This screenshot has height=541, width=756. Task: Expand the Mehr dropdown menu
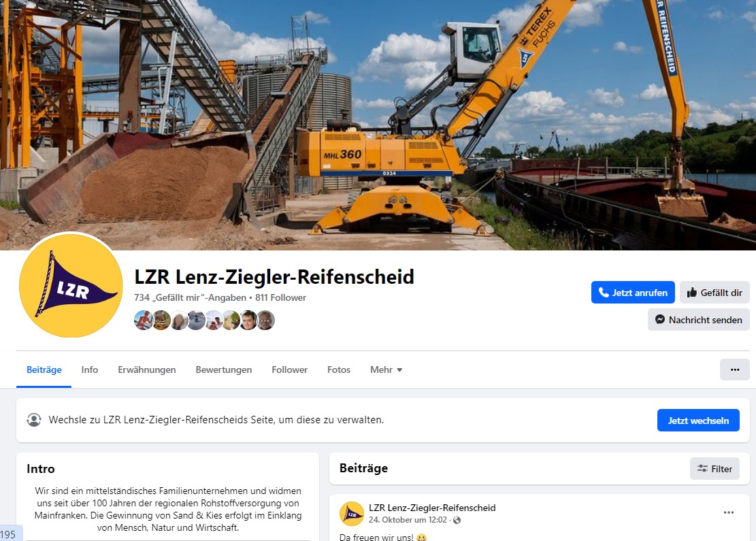387,370
